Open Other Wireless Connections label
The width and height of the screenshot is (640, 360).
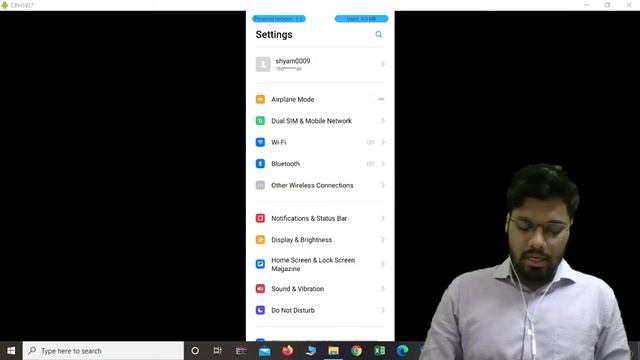pyautogui.click(x=312, y=185)
